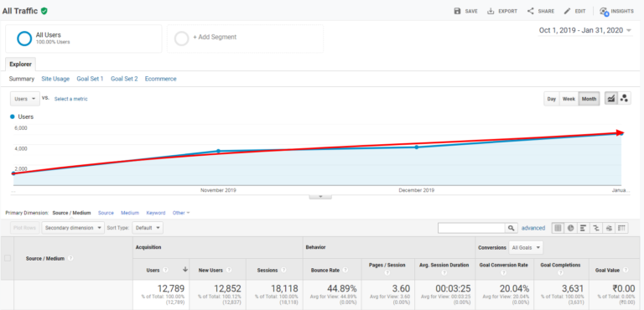Click help icon under Avg. Session Duration
This screenshot has width=644, height=310.
[444, 272]
